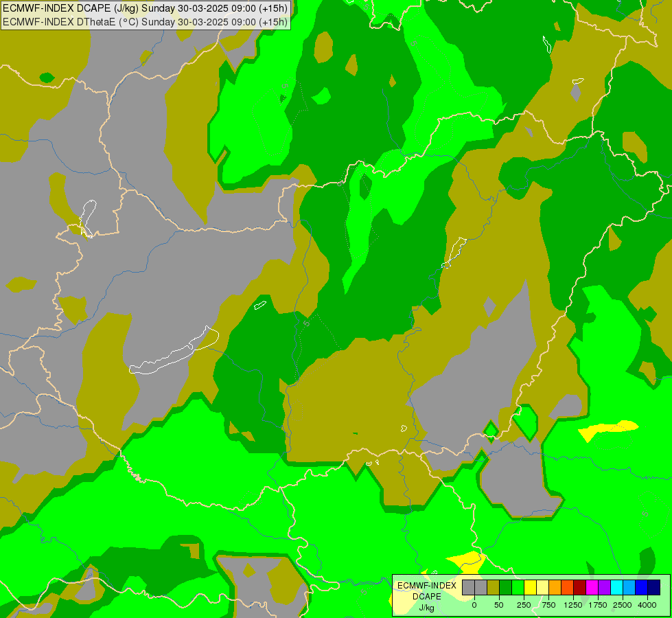Click the legend value 750
Viewport: 672px width, 618px height.
[548, 605]
